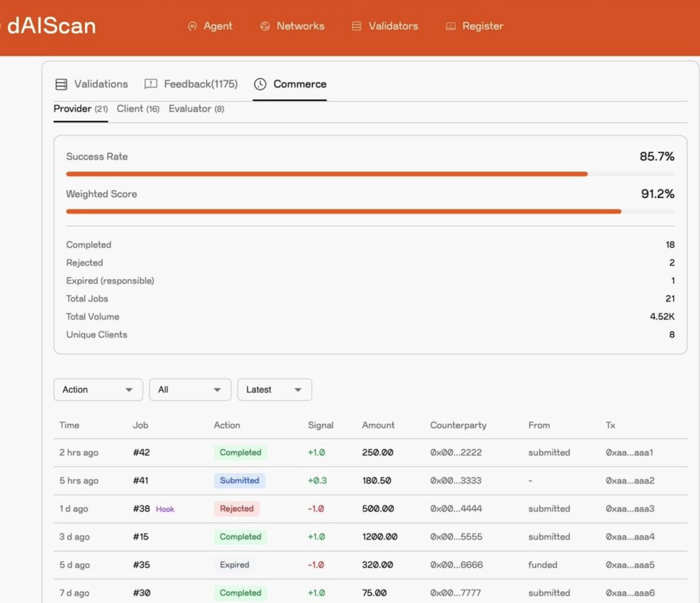Open transaction 0xaa...aaa6
This screenshot has height=603, width=700.
(x=630, y=592)
